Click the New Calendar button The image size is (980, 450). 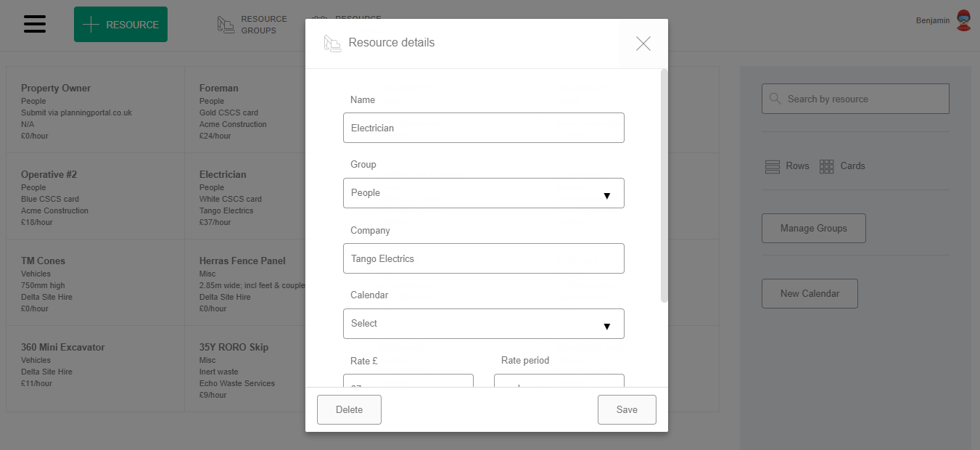810,293
